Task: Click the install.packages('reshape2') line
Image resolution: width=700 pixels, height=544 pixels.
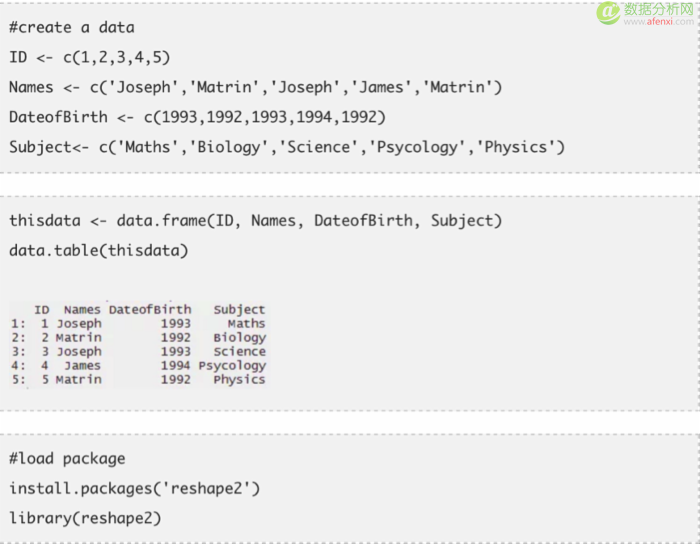Action: (134, 489)
